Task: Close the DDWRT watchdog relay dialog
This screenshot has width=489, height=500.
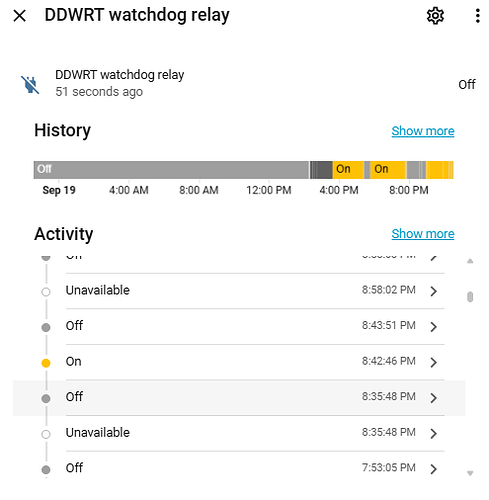Action: (20, 16)
